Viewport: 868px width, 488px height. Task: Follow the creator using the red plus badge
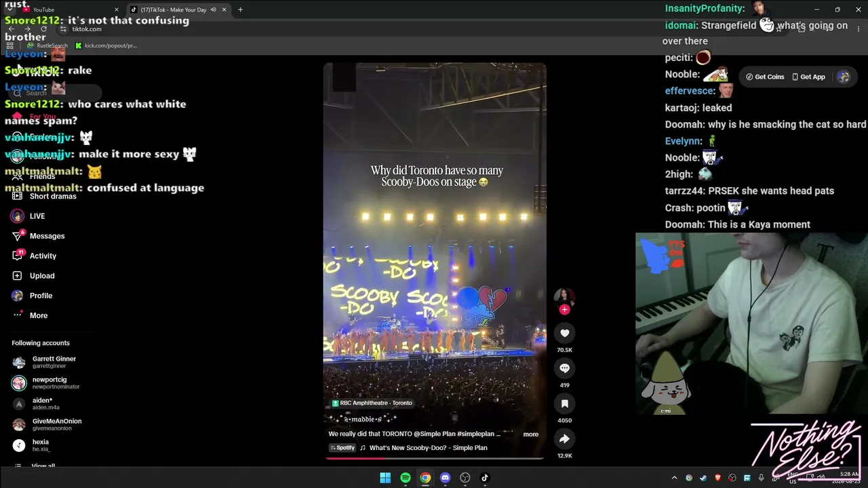click(564, 310)
